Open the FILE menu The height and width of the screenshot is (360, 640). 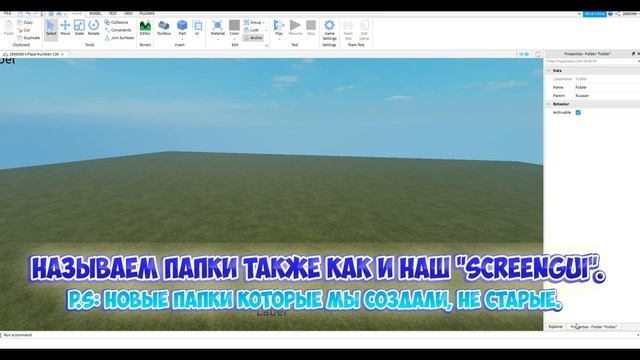(x=8, y=13)
